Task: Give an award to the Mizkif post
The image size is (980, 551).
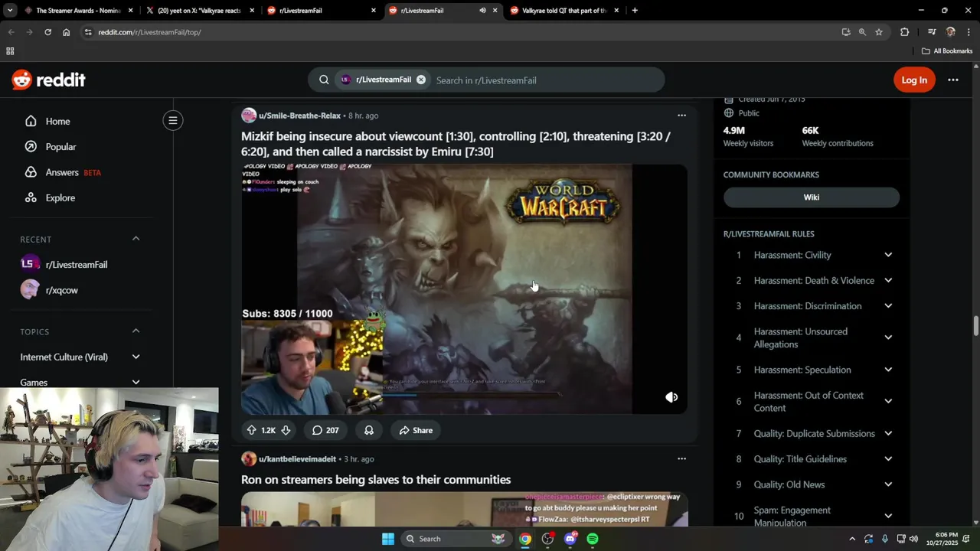Action: [x=369, y=430]
